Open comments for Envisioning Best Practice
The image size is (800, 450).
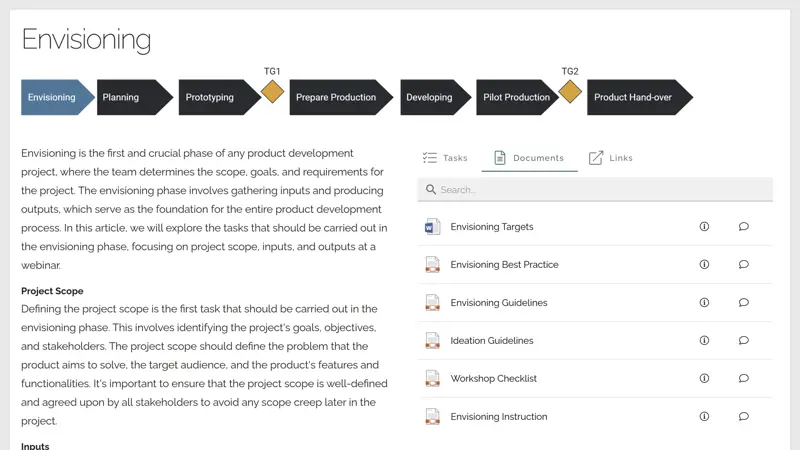[743, 264]
